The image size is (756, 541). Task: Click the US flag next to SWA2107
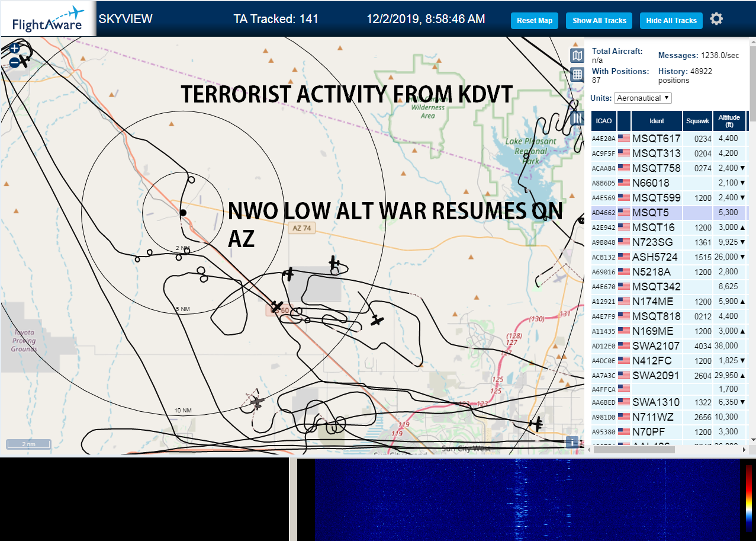tap(623, 346)
